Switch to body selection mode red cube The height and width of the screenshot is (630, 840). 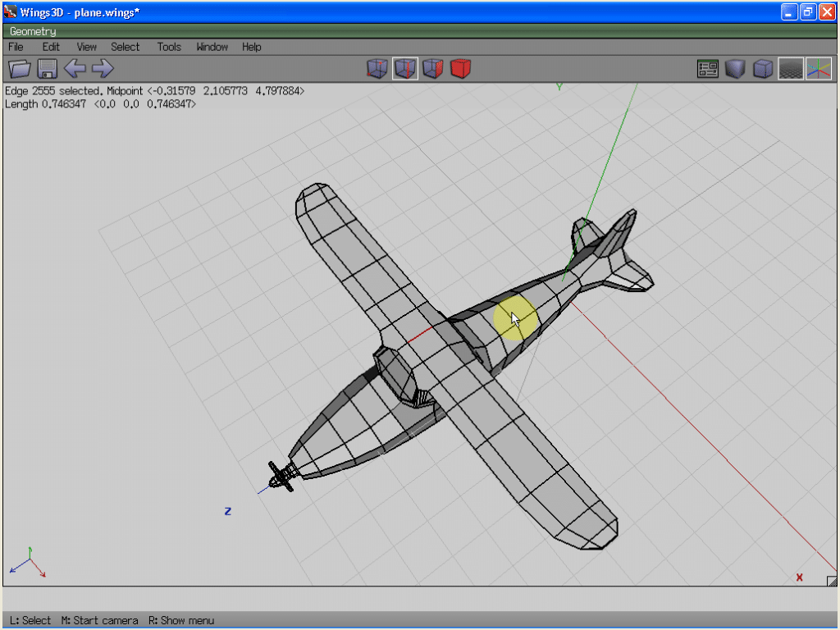(460, 69)
